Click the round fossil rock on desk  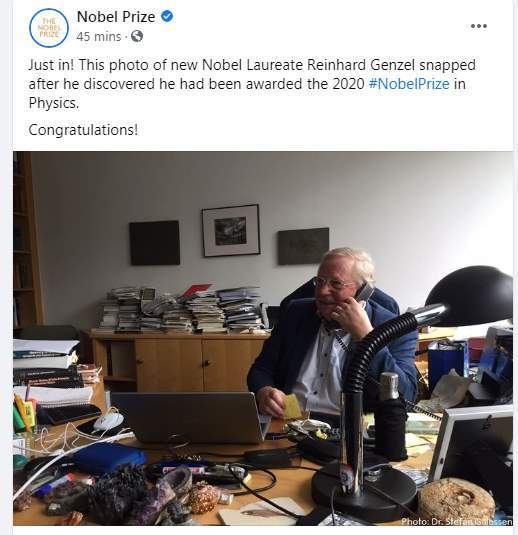[x=457, y=499]
